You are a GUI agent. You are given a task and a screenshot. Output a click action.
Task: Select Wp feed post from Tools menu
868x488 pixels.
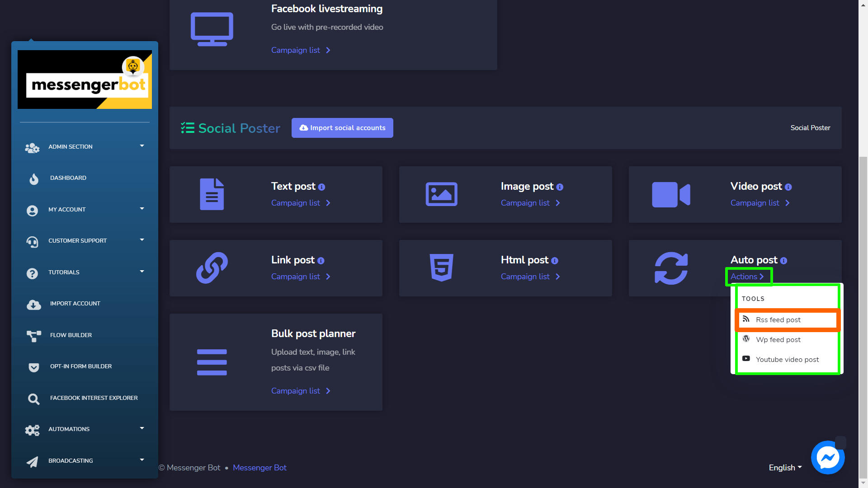(x=787, y=340)
